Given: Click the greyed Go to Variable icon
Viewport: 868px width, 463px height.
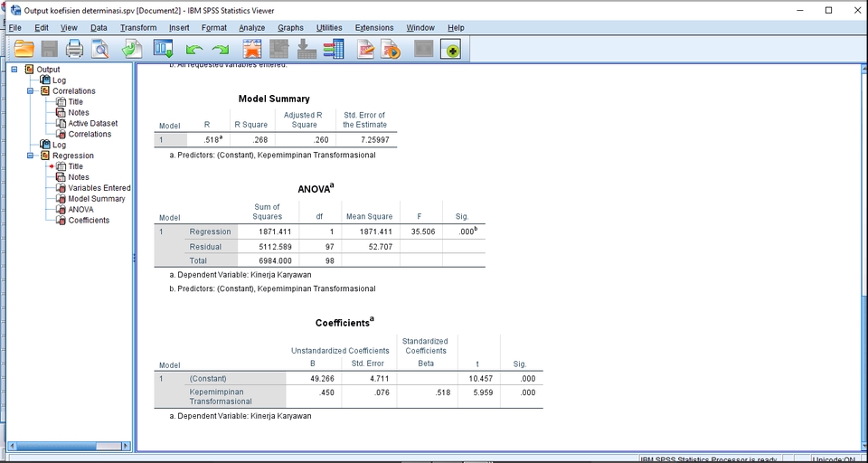Looking at the screenshot, I should point(307,50).
